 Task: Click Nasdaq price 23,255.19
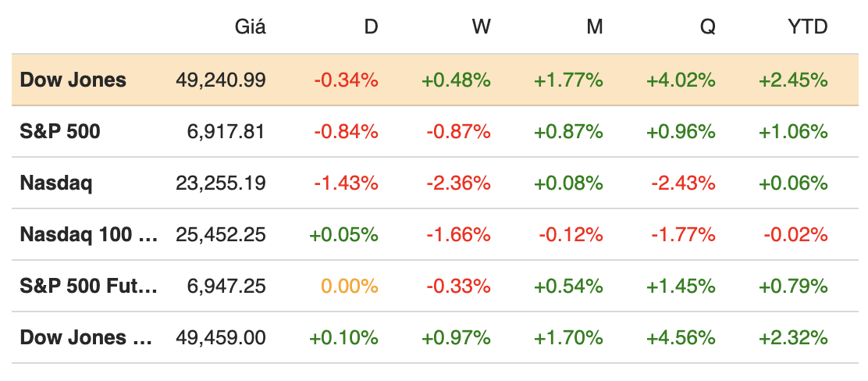tap(221, 183)
